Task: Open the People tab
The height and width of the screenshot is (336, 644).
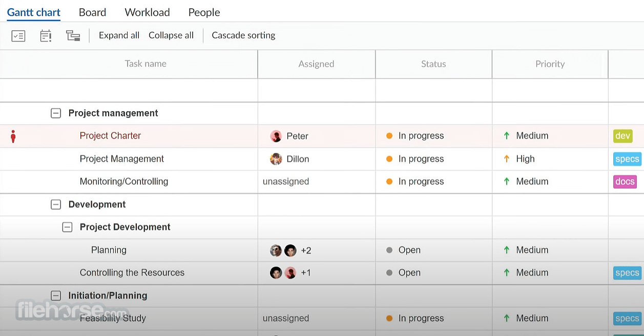Action: (x=204, y=12)
